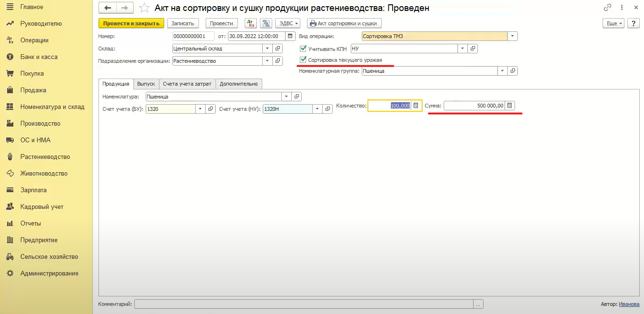Open calendar picker next to date field

point(290,36)
